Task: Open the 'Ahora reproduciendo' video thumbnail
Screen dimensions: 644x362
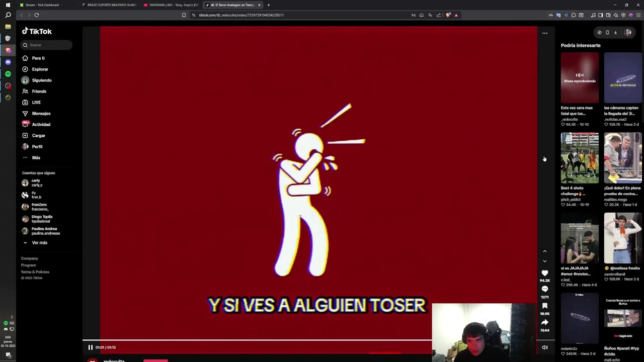Action: point(580,78)
